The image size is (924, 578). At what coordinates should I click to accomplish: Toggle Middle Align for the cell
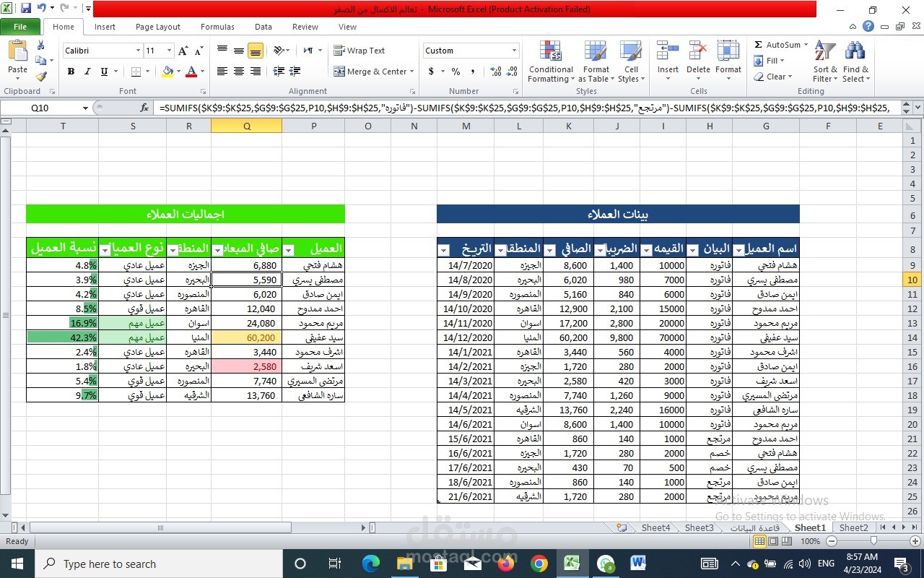coord(238,51)
